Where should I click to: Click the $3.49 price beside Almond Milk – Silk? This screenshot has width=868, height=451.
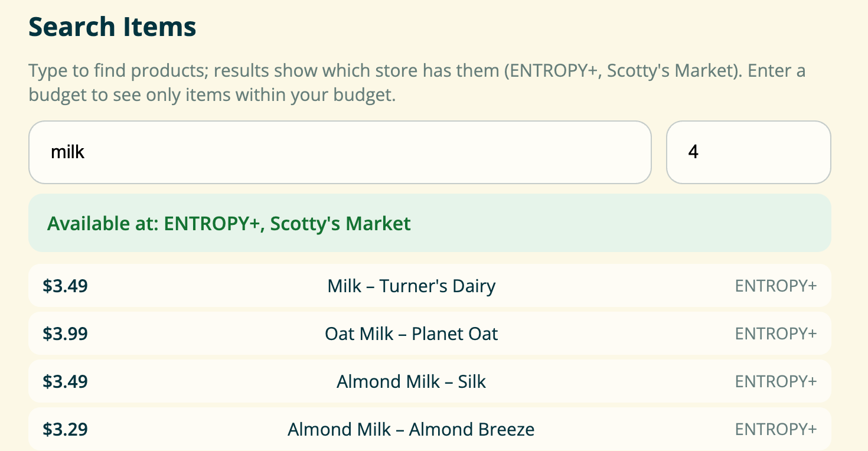click(x=66, y=382)
